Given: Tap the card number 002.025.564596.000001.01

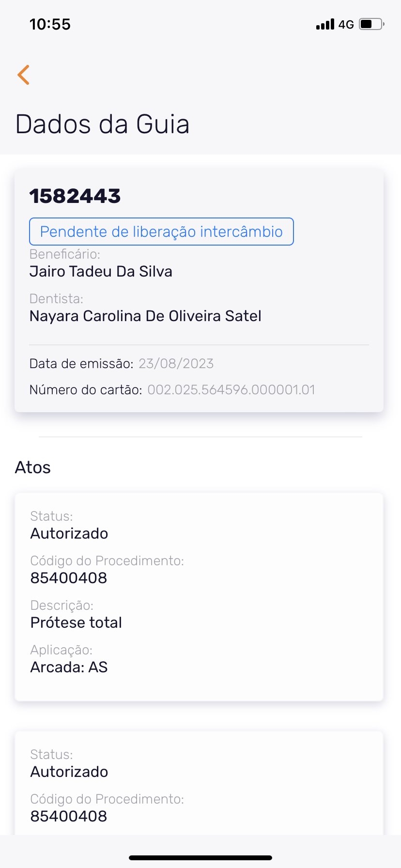Looking at the screenshot, I should point(231,390).
